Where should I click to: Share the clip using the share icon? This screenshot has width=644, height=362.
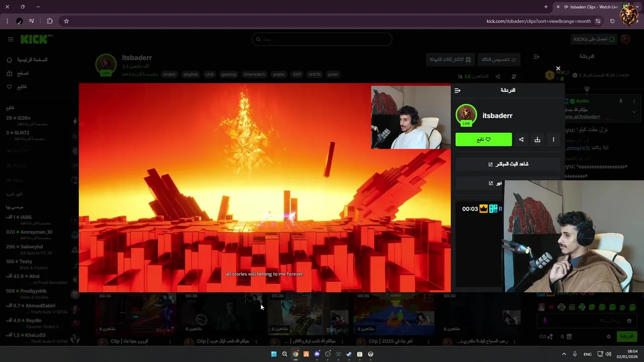pyautogui.click(x=521, y=140)
